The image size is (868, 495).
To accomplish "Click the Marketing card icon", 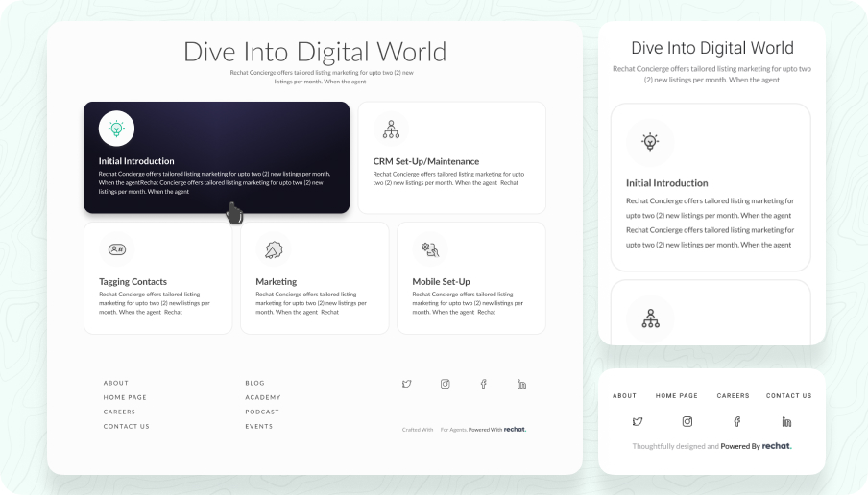I will (274, 249).
